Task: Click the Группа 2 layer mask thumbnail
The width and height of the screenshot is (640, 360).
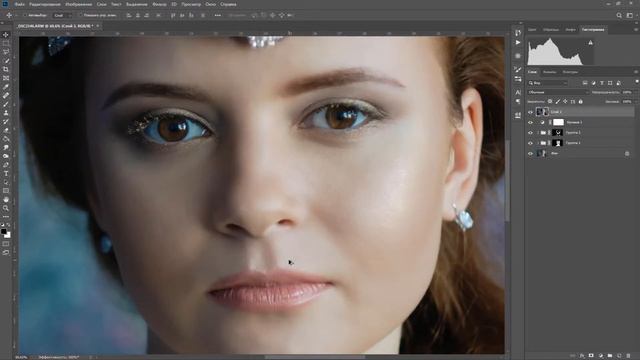Action: coord(558,133)
